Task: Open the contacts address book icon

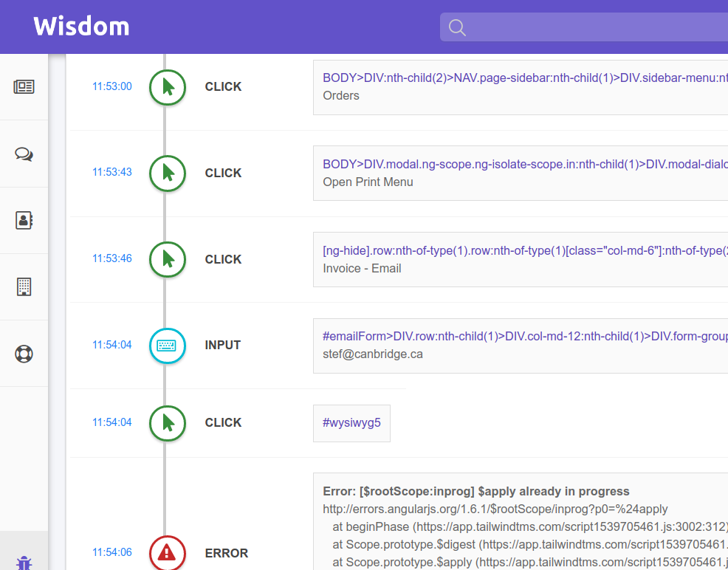Action: 24,220
